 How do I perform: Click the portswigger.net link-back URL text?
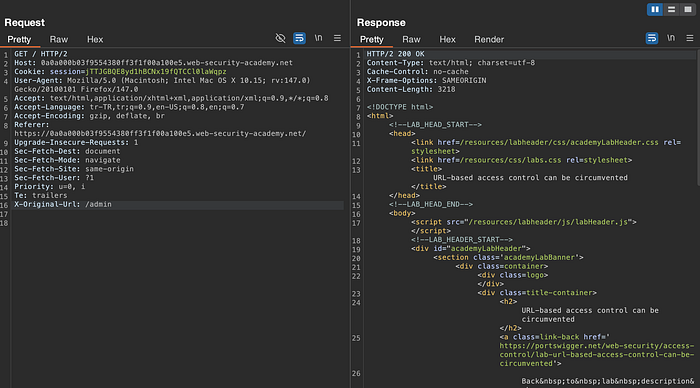pos(597,355)
